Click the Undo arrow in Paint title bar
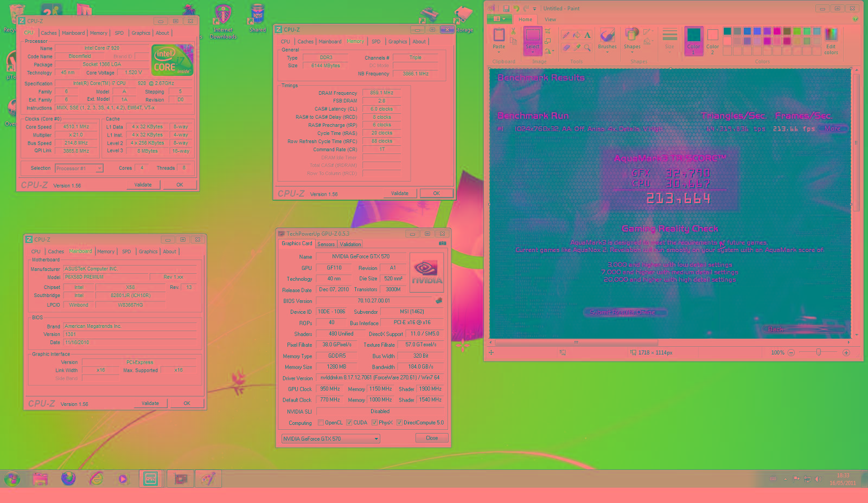Viewport: 868px width, 503px height. [516, 8]
